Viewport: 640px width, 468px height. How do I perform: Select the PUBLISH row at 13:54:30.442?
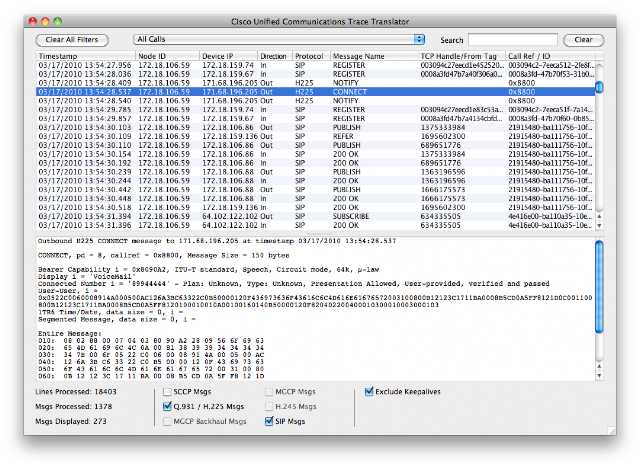316,190
